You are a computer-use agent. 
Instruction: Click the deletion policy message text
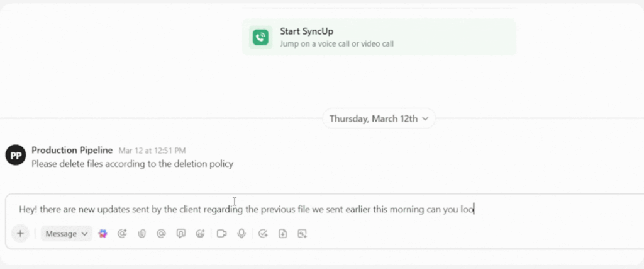132,164
